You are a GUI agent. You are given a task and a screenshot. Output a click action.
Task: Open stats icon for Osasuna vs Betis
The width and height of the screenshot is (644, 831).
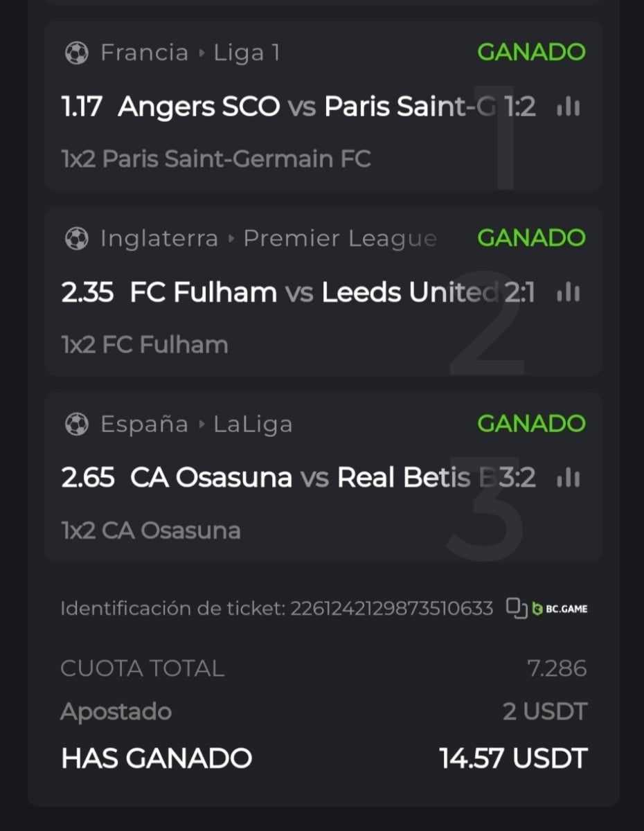coord(568,478)
